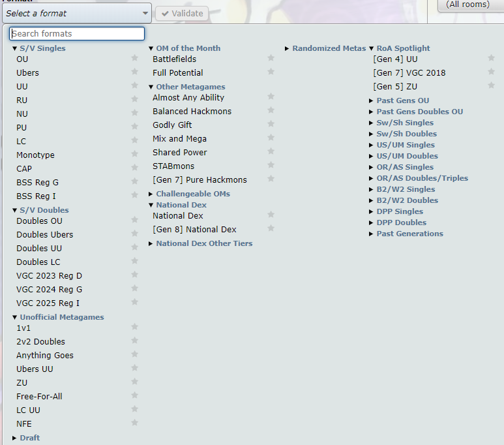Collapse Unofficial Metagames section

coord(58,317)
